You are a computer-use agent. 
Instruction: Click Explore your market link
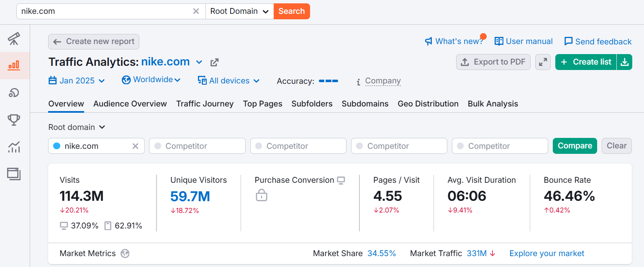(x=547, y=253)
